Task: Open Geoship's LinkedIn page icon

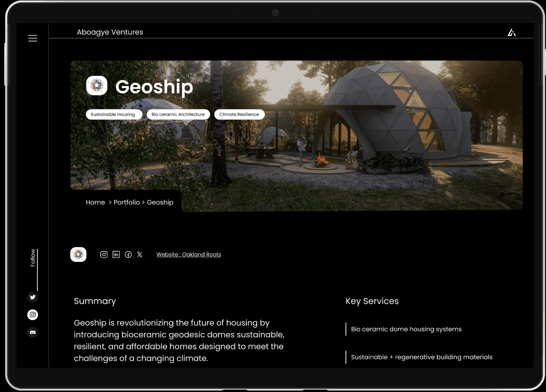Action: tap(116, 255)
